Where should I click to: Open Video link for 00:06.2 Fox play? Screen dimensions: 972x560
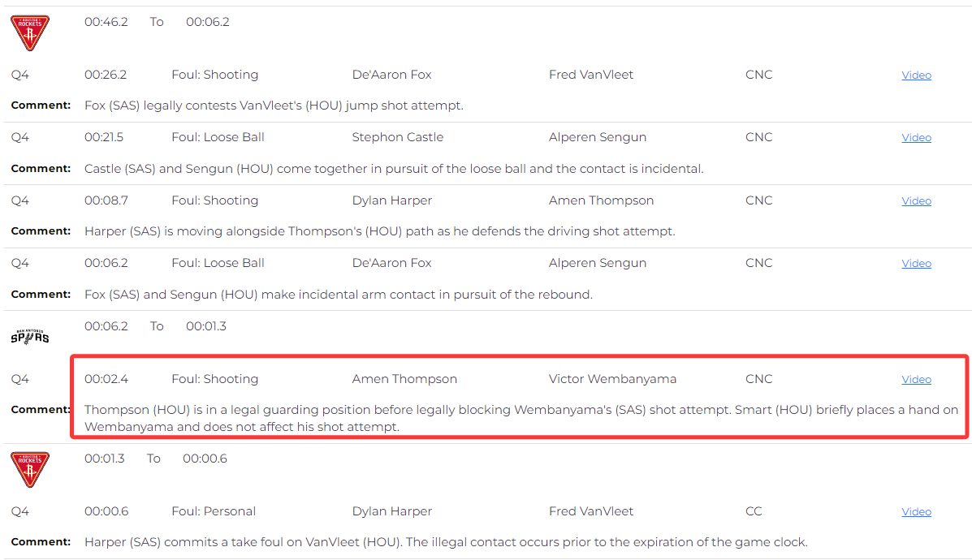(916, 263)
